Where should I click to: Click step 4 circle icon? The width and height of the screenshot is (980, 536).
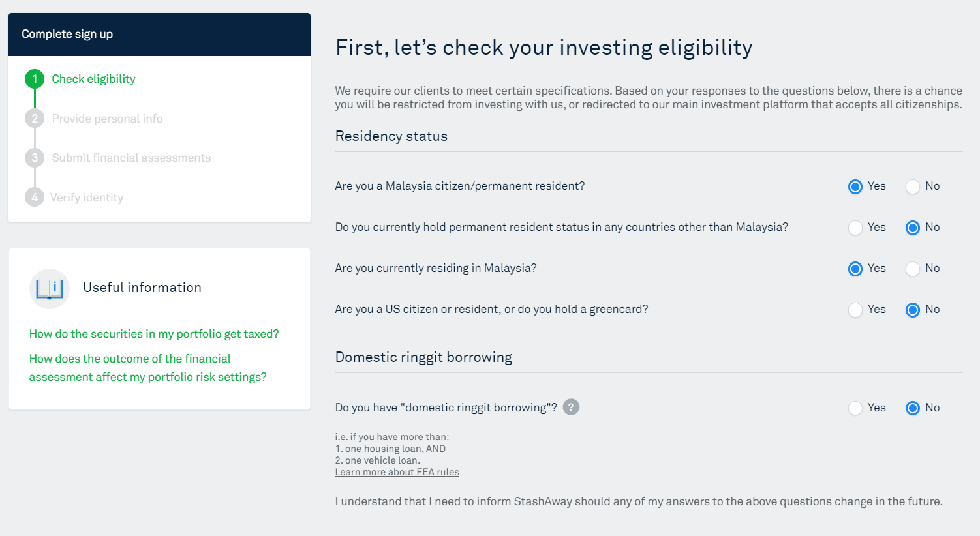pyautogui.click(x=35, y=198)
